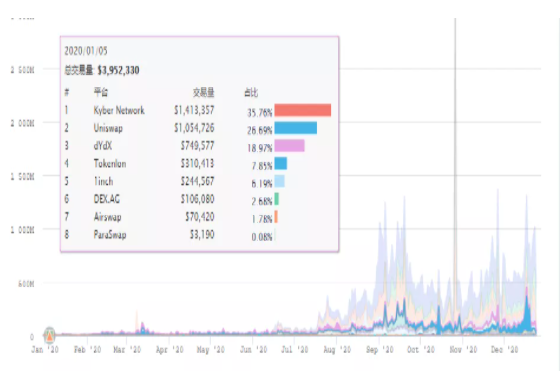
Task: Click the 7.85% share value
Action: pyautogui.click(x=262, y=166)
